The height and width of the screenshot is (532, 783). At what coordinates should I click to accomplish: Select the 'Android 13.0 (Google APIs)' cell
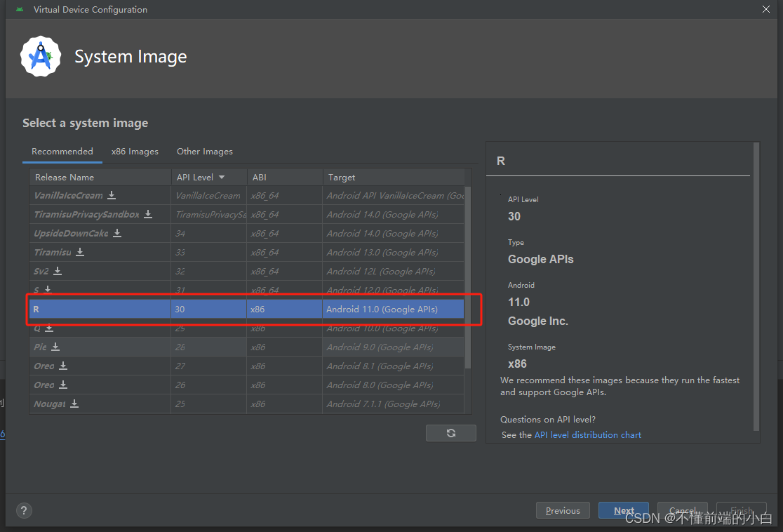(394, 252)
